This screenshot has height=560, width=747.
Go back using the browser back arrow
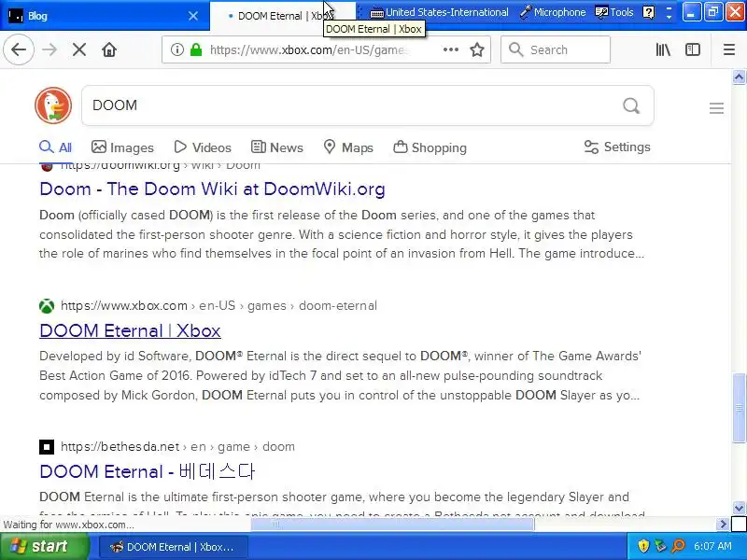coord(19,49)
